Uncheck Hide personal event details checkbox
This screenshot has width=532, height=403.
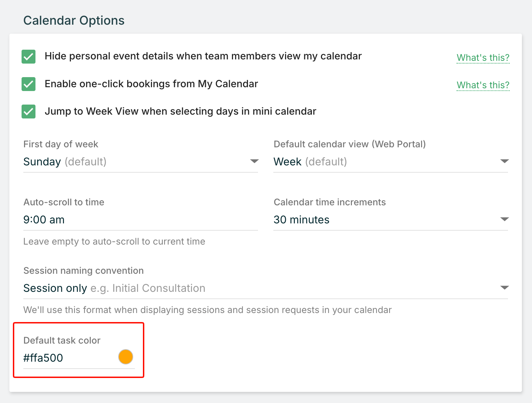(29, 57)
